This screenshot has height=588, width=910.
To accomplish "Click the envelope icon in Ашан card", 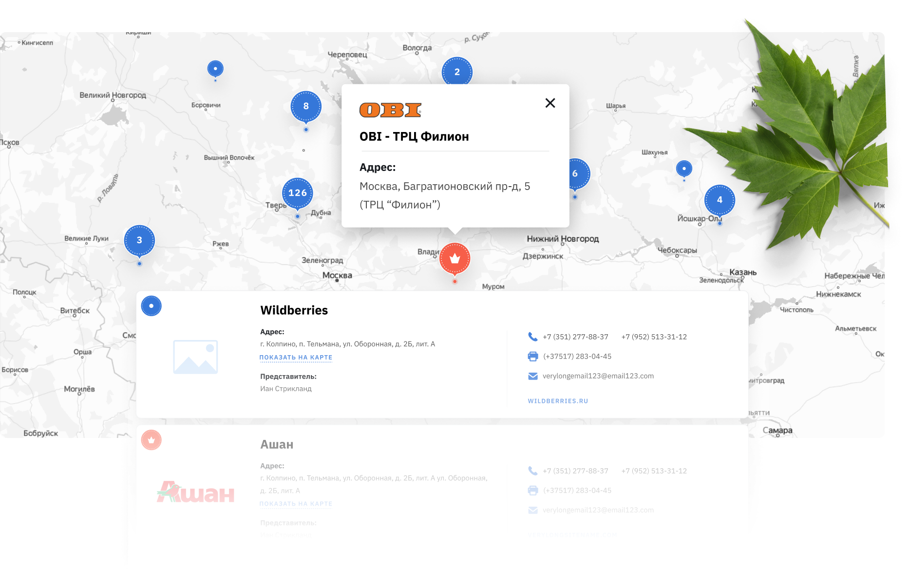I will (x=533, y=510).
